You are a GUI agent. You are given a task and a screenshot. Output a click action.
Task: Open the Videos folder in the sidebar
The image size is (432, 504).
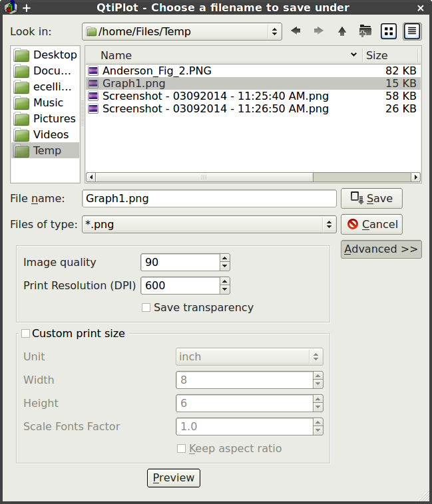[x=45, y=134]
